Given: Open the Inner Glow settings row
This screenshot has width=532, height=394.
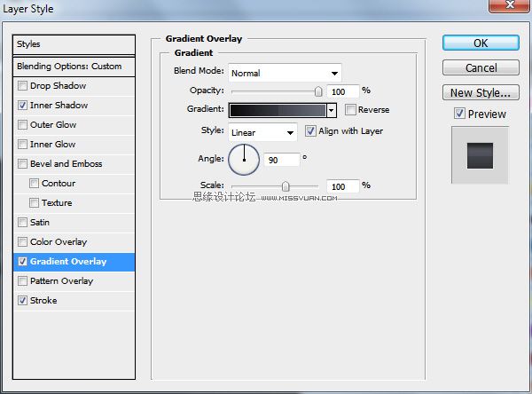Looking at the screenshot, I should click(x=74, y=145).
